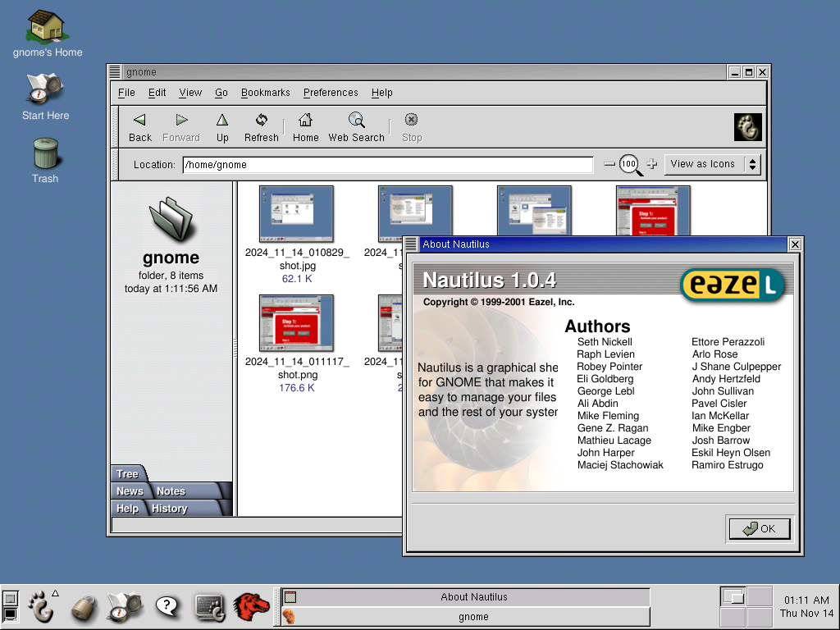This screenshot has height=630, width=840.
Task: Open gnome's Home desktop icon
Action: coord(47,33)
